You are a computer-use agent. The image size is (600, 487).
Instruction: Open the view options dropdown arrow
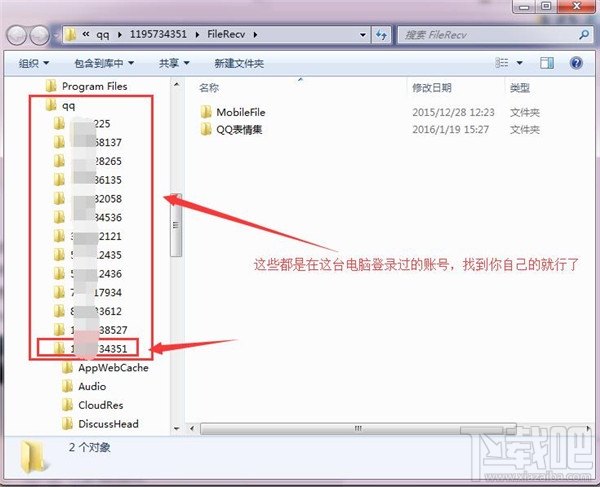[520, 63]
